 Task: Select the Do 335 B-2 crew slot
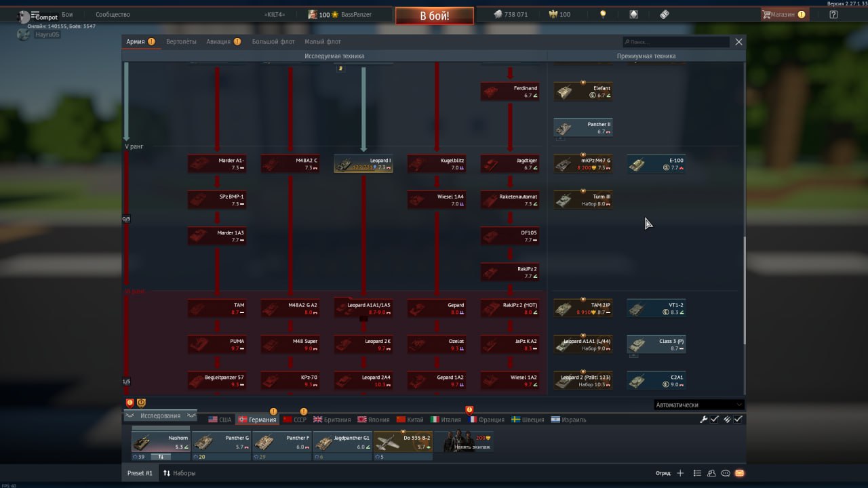[403, 445]
